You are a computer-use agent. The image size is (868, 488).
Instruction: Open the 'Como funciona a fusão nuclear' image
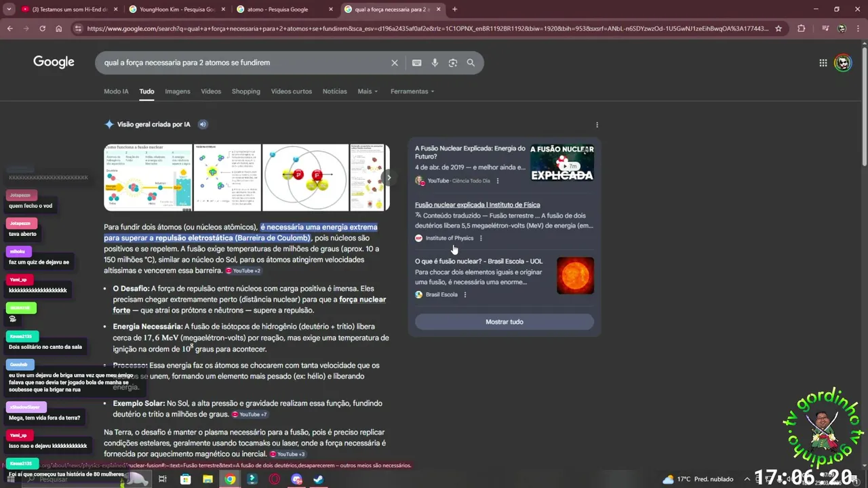click(x=148, y=177)
